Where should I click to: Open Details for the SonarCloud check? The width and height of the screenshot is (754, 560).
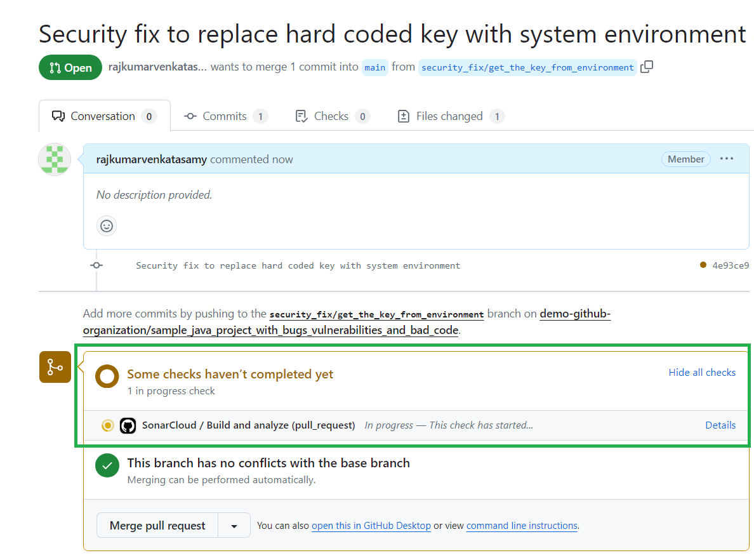(720, 425)
